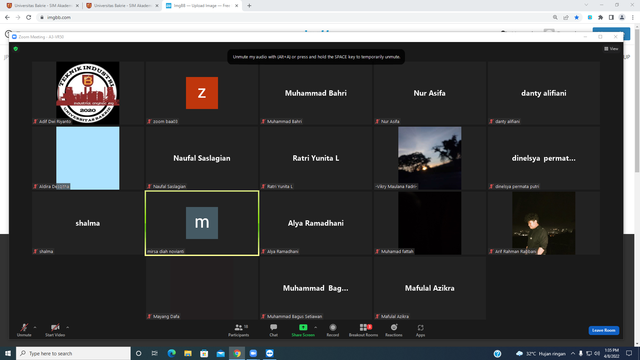Click Ratri Yunita L's name tile
The width and height of the screenshot is (640, 360).
(x=316, y=158)
